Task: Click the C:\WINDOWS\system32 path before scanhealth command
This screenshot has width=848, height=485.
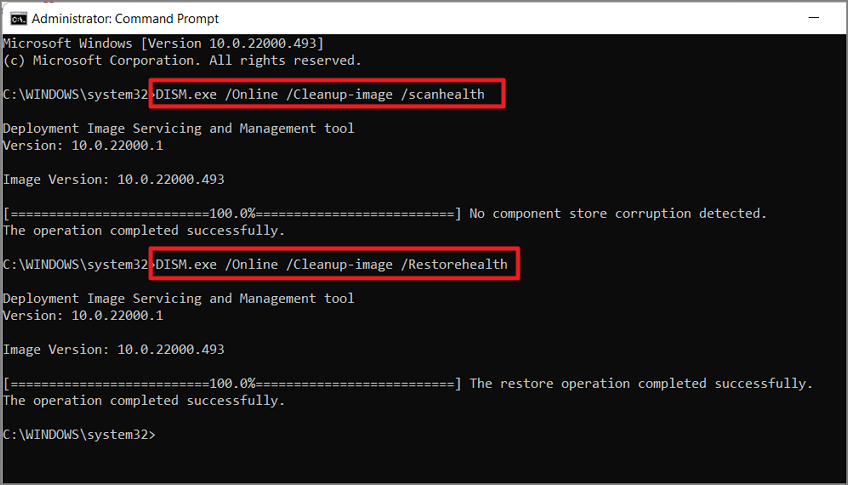Action: [x=76, y=94]
